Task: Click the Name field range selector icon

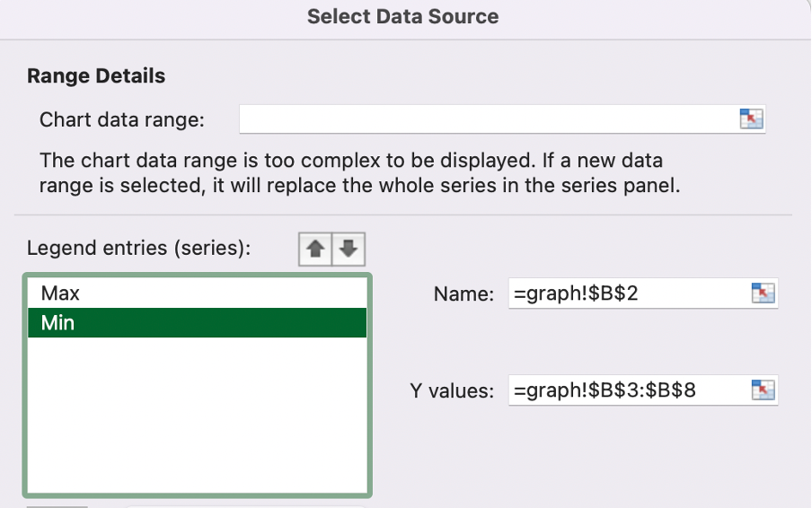Action: [762, 293]
